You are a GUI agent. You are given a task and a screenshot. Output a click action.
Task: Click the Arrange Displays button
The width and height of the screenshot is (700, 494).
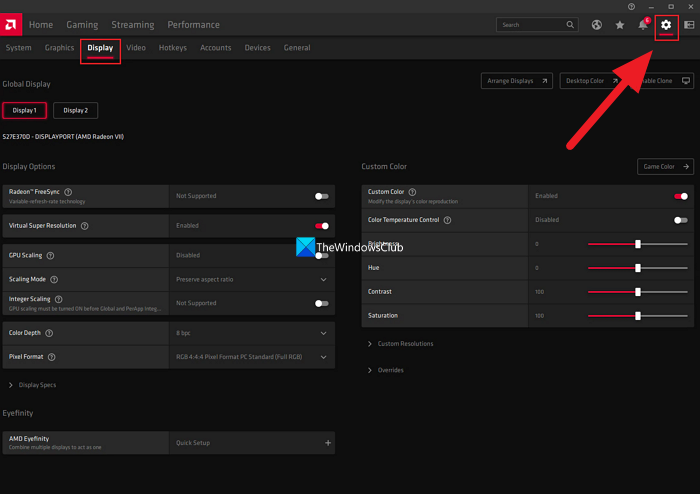tap(516, 81)
